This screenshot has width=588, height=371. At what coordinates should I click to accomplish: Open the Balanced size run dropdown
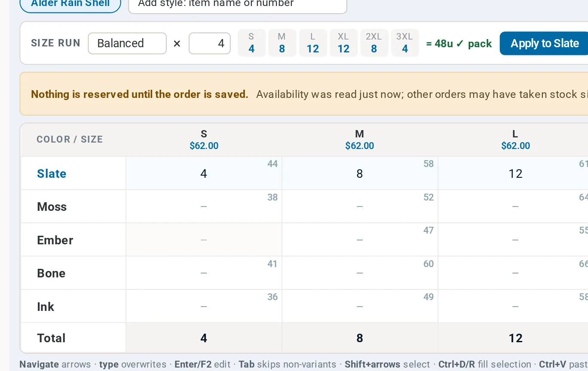point(127,43)
